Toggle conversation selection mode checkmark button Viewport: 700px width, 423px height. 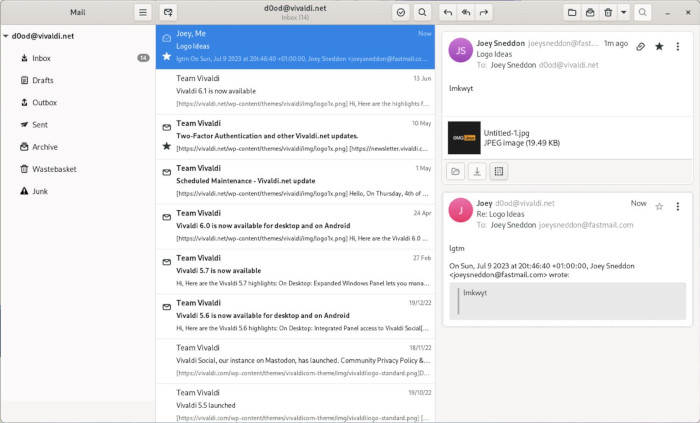(x=400, y=12)
